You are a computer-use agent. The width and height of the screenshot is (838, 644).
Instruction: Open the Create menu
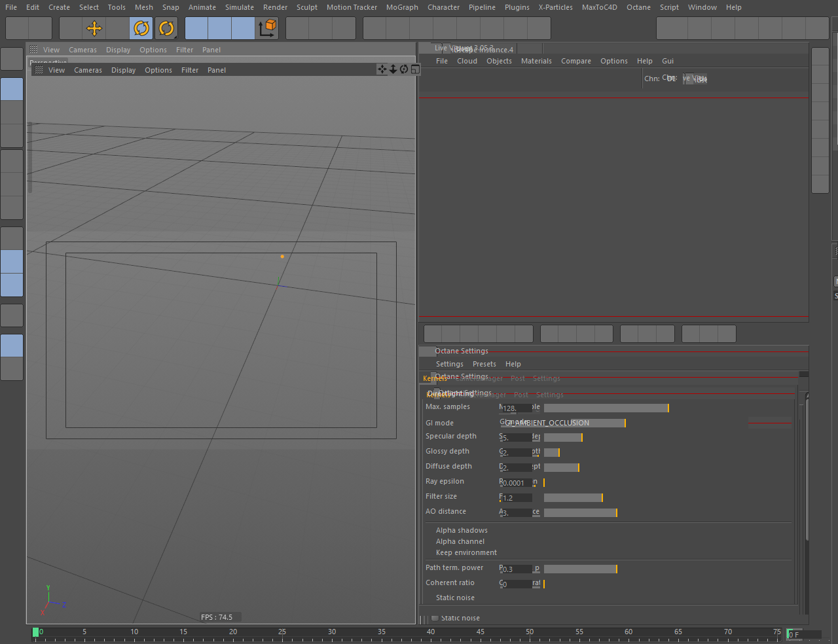(59, 7)
